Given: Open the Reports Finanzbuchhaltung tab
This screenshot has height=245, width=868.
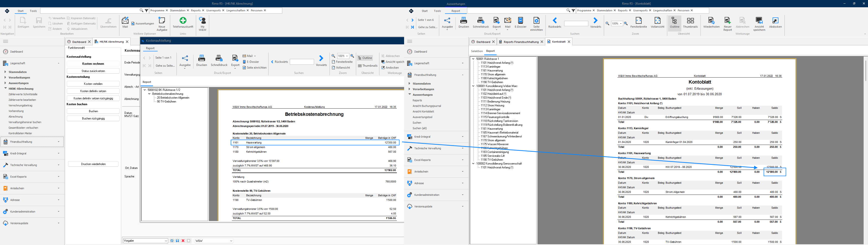Looking at the screenshot, I should point(521,42).
